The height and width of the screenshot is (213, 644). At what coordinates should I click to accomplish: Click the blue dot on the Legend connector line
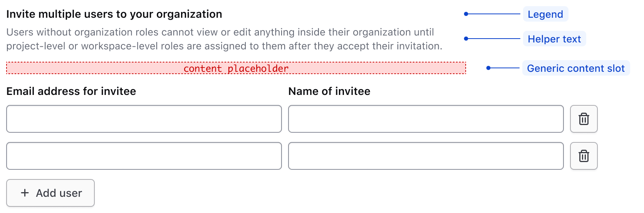(466, 14)
